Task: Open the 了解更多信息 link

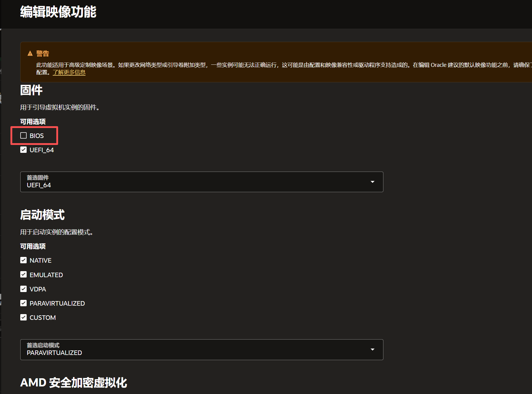Action: [69, 73]
